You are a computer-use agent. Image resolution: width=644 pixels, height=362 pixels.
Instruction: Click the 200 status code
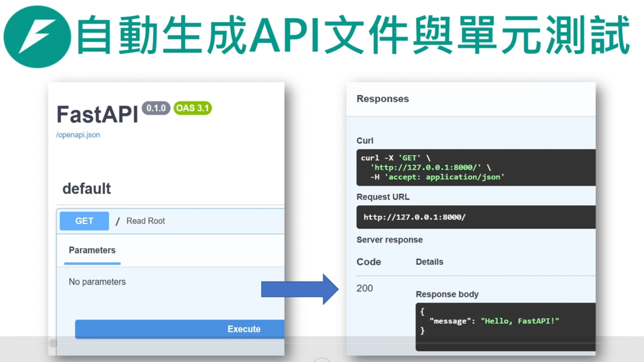click(365, 288)
